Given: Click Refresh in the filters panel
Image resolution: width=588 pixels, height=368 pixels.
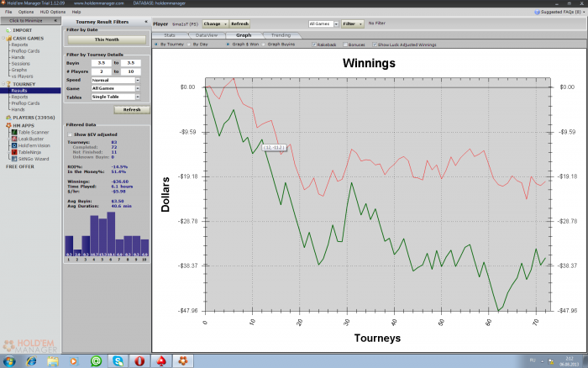Looking at the screenshot, I should (132, 109).
